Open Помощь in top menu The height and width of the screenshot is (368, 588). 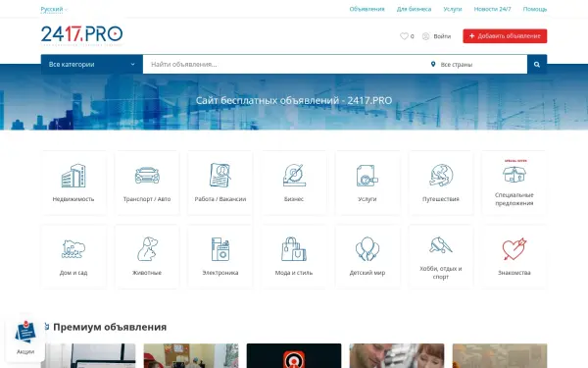535,9
